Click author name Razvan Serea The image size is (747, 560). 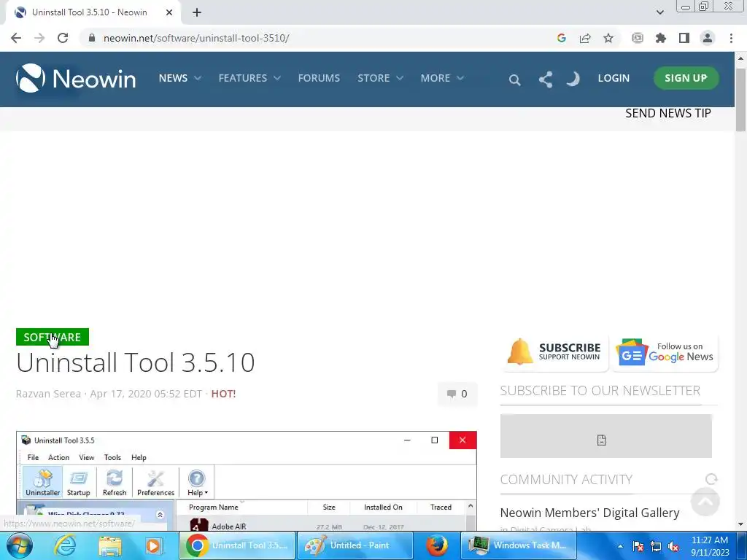pyautogui.click(x=48, y=394)
